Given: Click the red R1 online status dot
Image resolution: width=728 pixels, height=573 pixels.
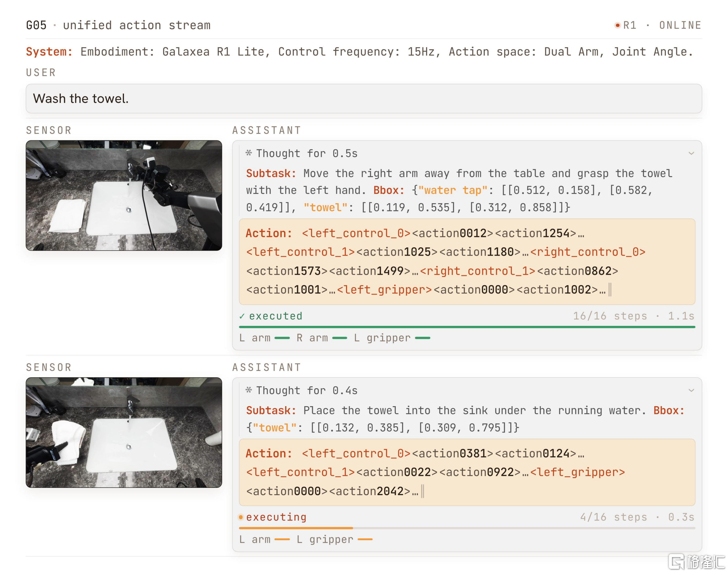Looking at the screenshot, I should (617, 25).
